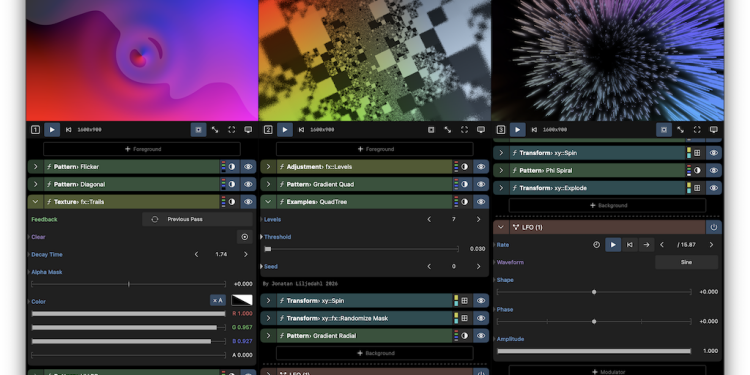The width and height of the screenshot is (750, 375).
Task: Expand the Adjustment fx::Levels layer
Action: click(x=268, y=166)
